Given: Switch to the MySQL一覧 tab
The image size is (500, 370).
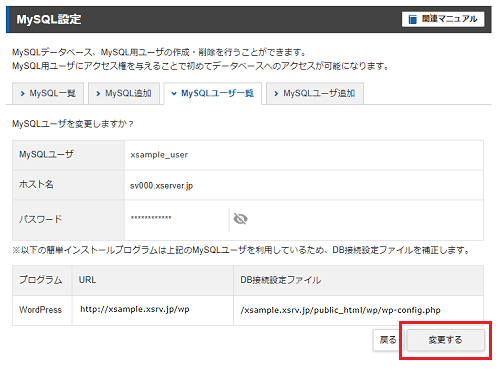Looking at the screenshot, I should (48, 93).
